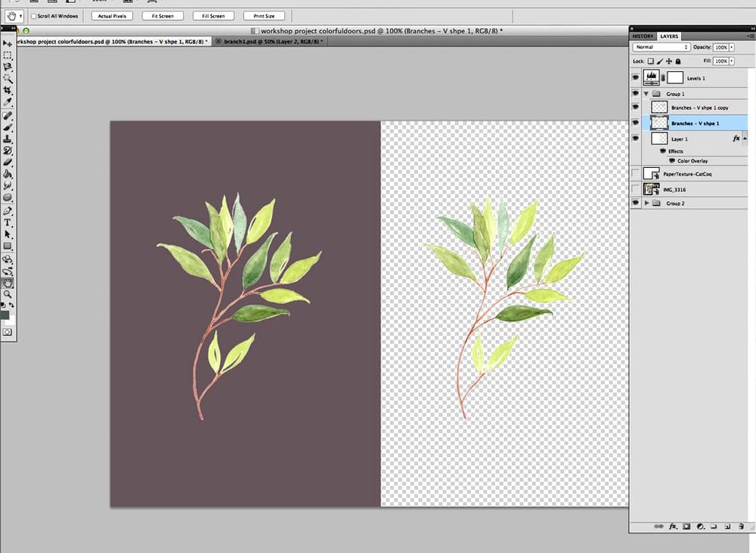Create a new group folder
Viewport: 756px width, 553px height.
click(714, 527)
